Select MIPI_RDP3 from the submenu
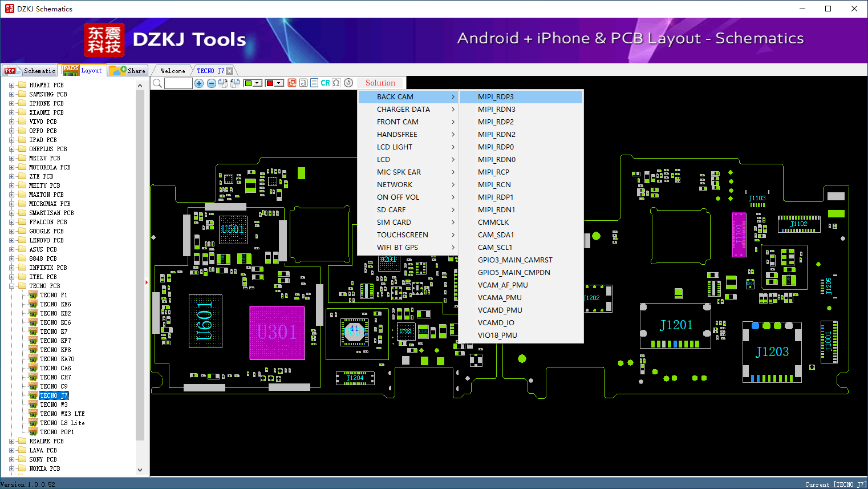This screenshot has height=489, width=868. tap(521, 97)
